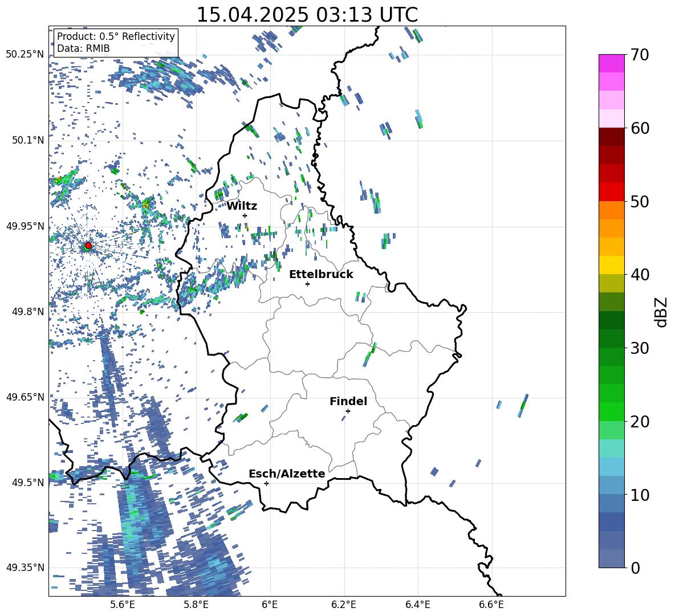Viewport: 675px width, 616px height.
Task: Click the 6.2°E longitude label
Action: point(344,605)
